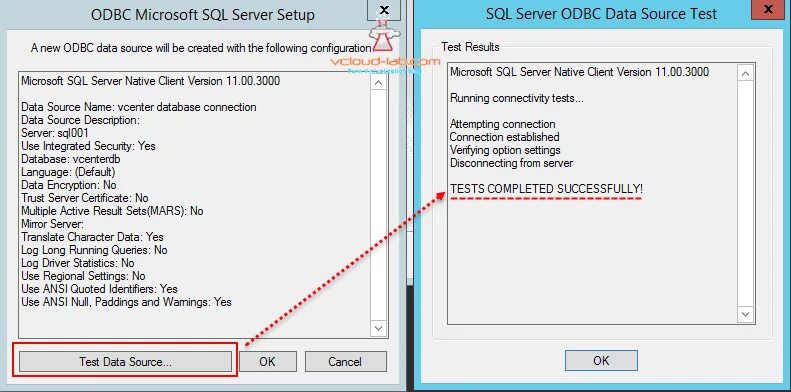
Task: Click the ODBC Microsoft SQL Server Setup title bar
Action: (x=202, y=14)
